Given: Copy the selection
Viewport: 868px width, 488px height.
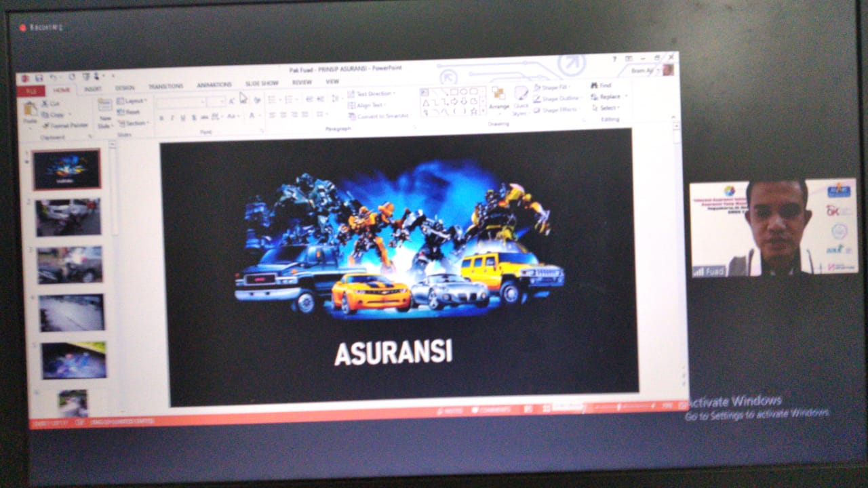Looking at the screenshot, I should 54,115.
